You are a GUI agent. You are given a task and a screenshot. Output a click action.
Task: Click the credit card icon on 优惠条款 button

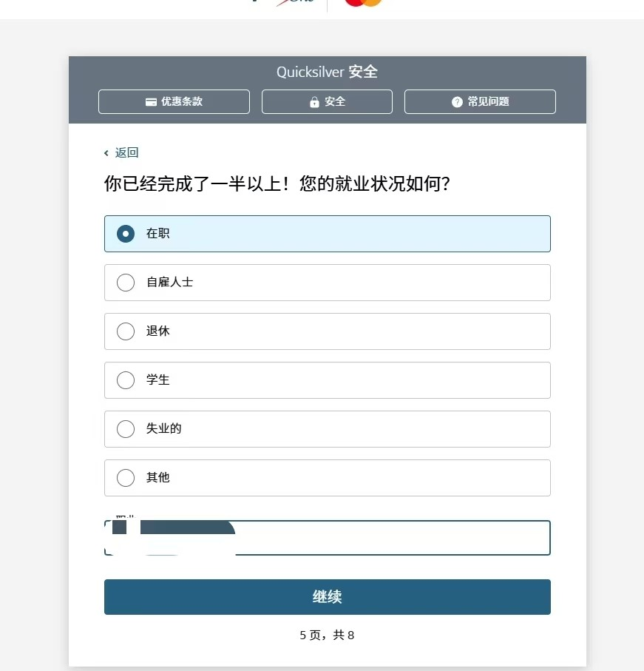(x=152, y=101)
